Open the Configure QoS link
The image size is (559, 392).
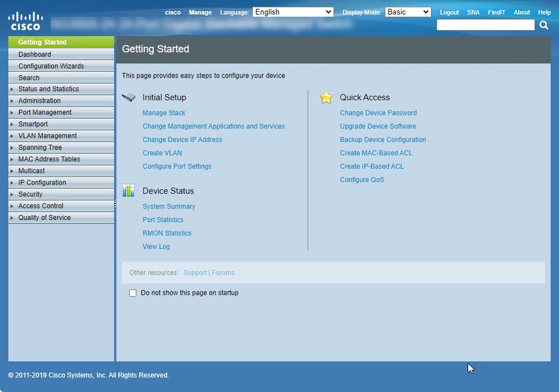click(362, 180)
